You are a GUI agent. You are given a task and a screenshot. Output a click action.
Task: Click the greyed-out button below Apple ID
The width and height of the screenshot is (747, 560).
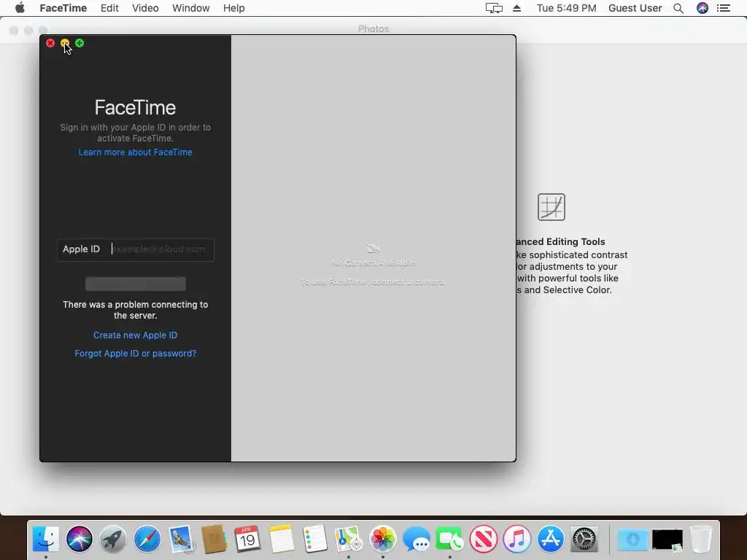tap(135, 284)
